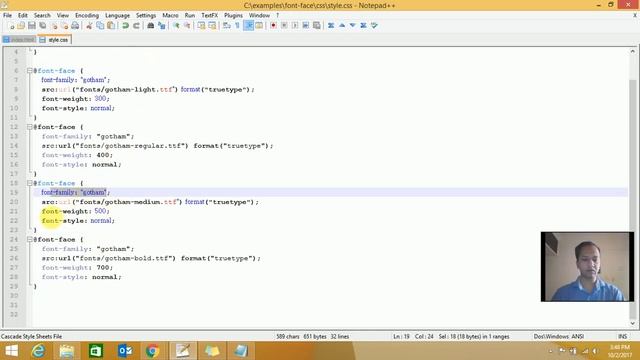Toggle the User Defined Language panel icon
The height and width of the screenshot is (360, 640).
[x=259, y=26]
